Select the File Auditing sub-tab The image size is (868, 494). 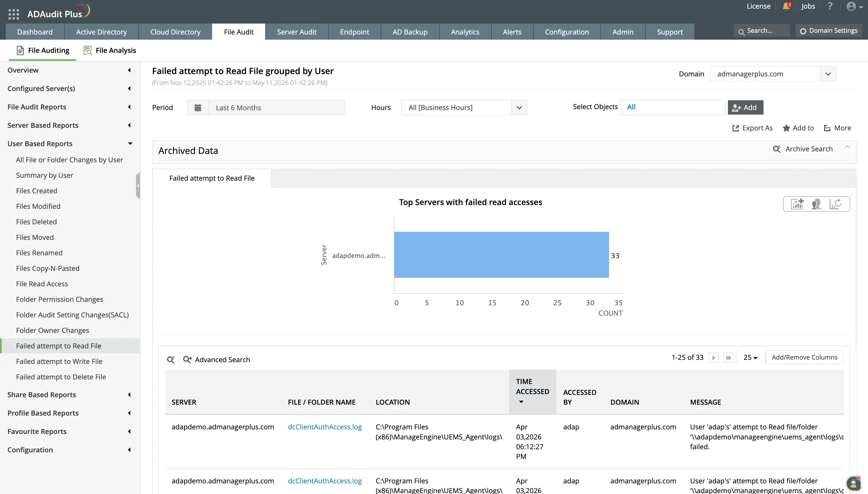[43, 50]
